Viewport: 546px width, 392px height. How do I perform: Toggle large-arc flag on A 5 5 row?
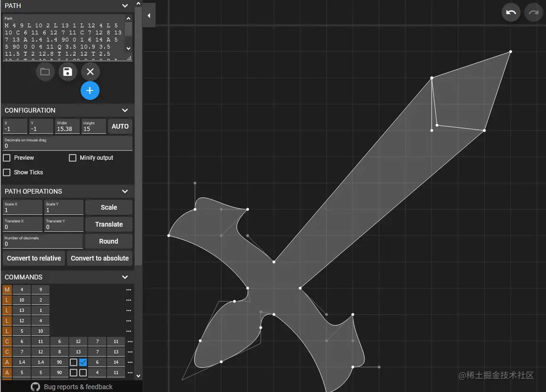pyautogui.click(x=74, y=373)
